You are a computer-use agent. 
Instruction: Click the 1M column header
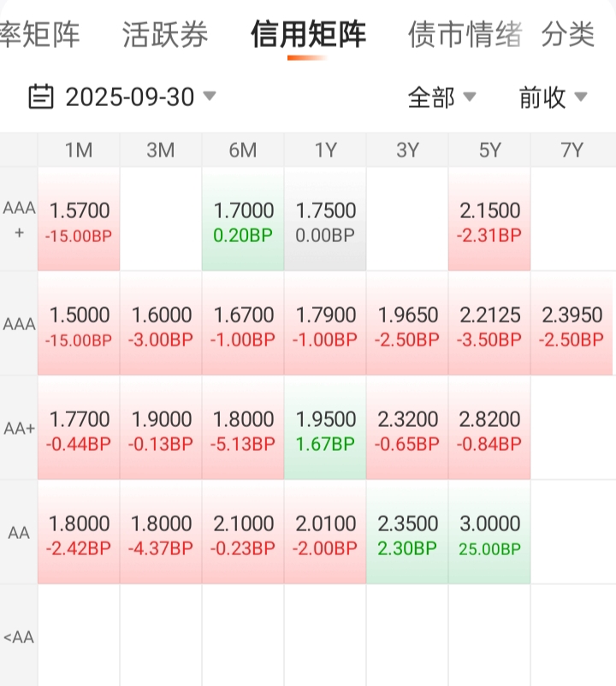(x=79, y=151)
